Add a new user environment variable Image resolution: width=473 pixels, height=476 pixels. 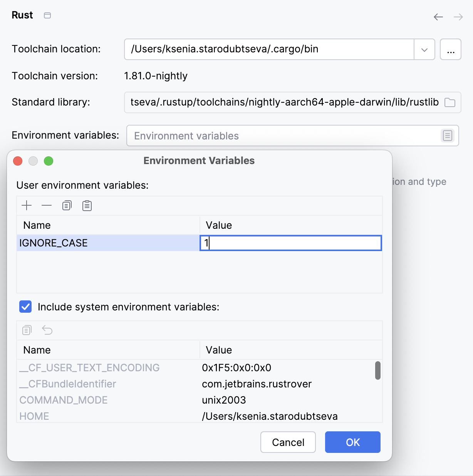27,205
